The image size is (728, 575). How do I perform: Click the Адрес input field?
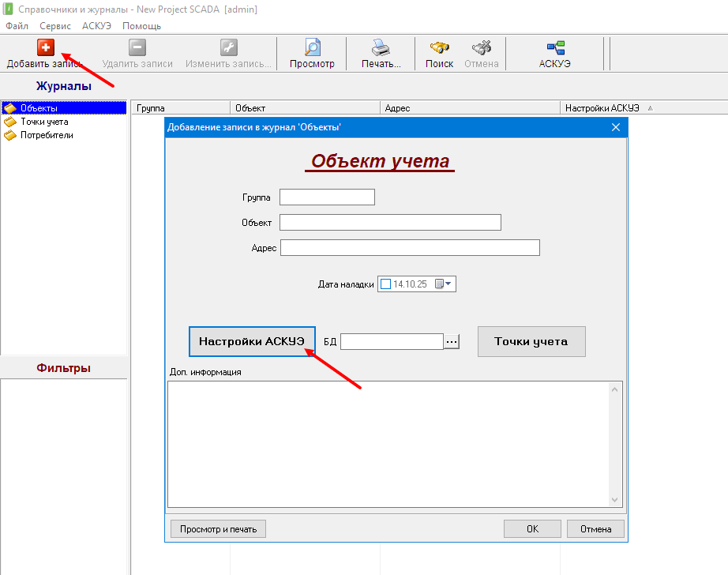point(410,248)
